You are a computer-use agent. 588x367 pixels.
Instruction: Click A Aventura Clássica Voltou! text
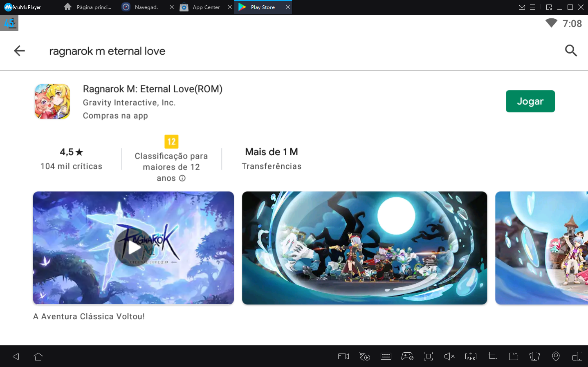pos(89,316)
